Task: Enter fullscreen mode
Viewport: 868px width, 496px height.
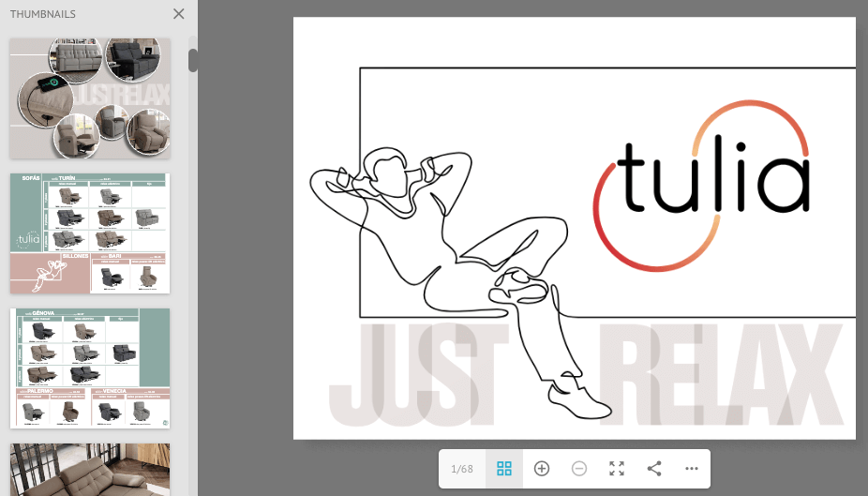Action: (x=617, y=469)
